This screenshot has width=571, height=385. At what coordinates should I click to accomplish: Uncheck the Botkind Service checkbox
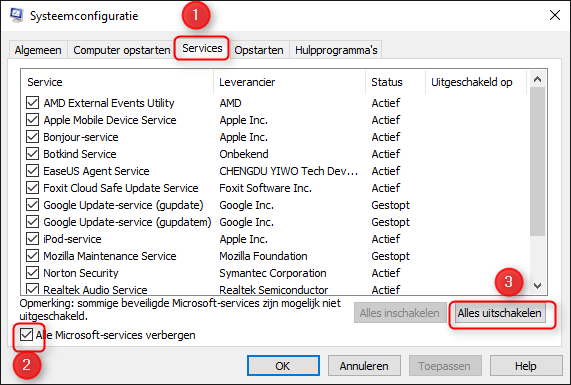32,154
